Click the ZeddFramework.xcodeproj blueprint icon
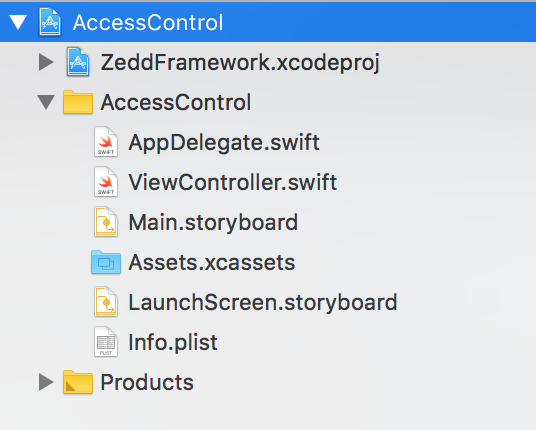Image resolution: width=536 pixels, height=430 pixels. 78,62
